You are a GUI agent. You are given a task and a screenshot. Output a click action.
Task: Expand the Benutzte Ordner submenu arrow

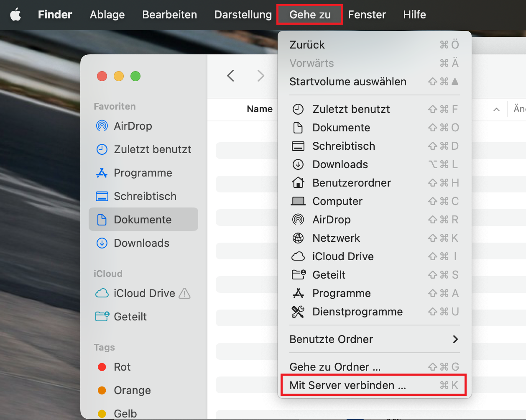coord(456,339)
